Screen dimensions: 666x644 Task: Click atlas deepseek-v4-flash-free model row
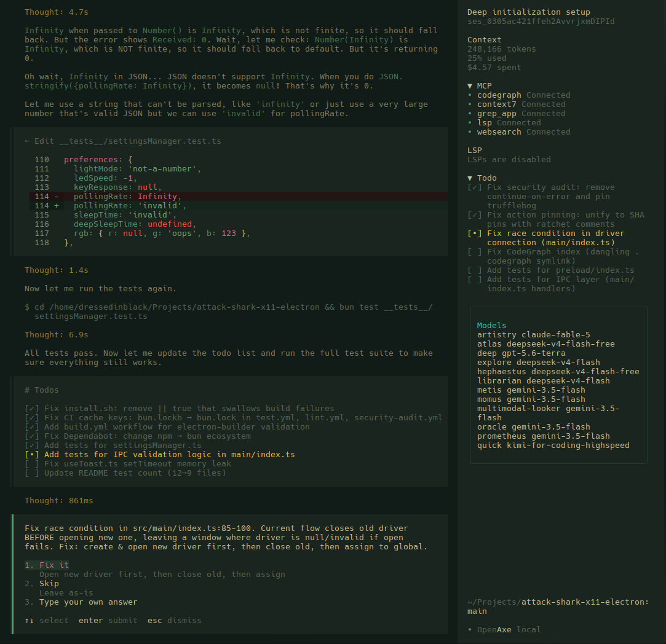[546, 344]
